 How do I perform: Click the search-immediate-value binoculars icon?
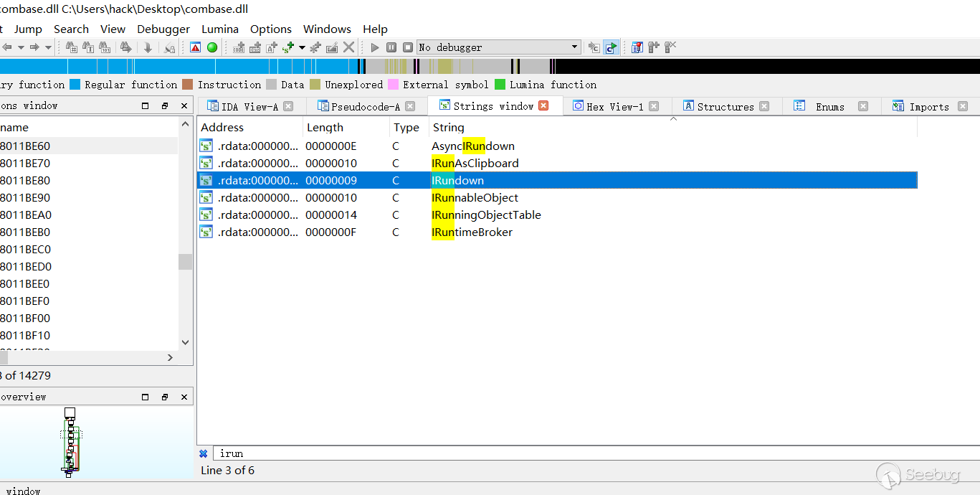click(72, 47)
